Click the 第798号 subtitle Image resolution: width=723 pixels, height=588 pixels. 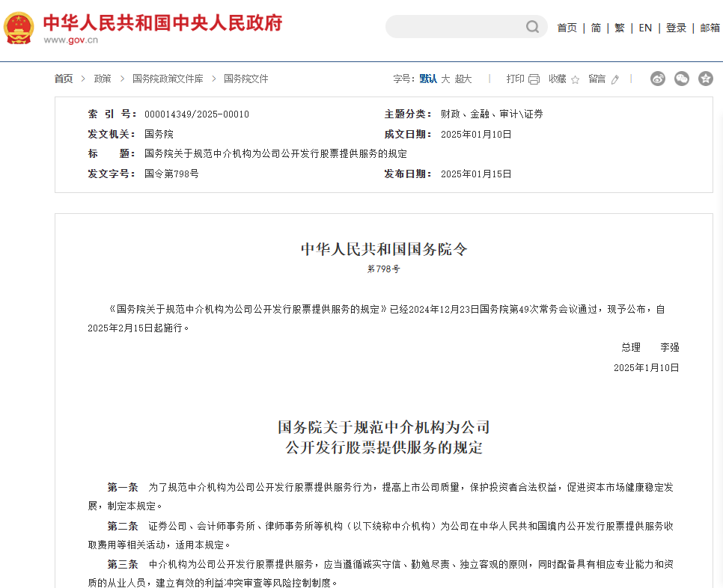click(x=384, y=269)
